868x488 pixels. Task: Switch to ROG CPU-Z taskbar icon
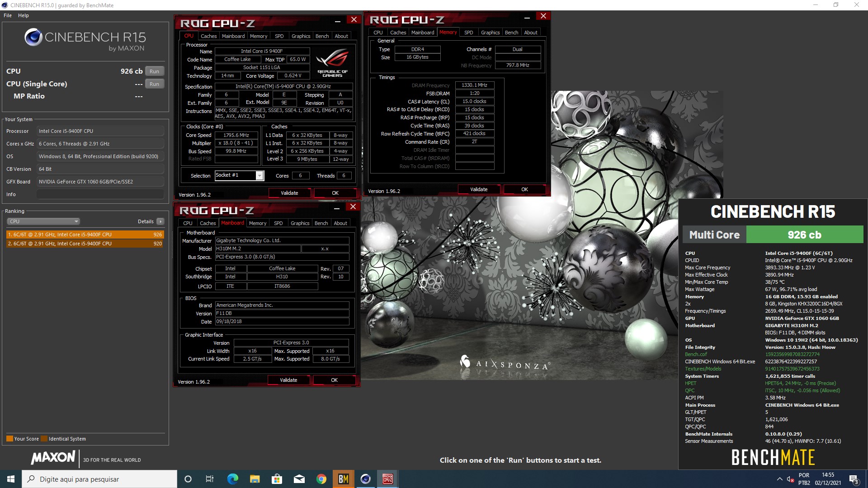coord(387,479)
